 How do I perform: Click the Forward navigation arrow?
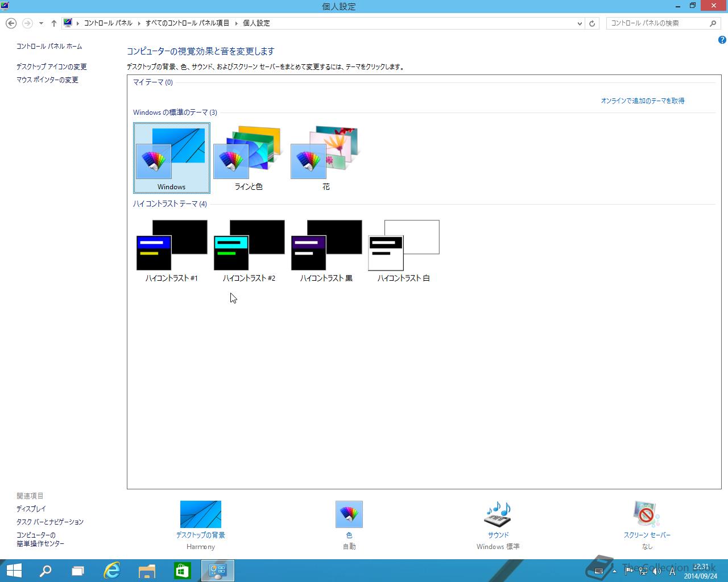27,23
